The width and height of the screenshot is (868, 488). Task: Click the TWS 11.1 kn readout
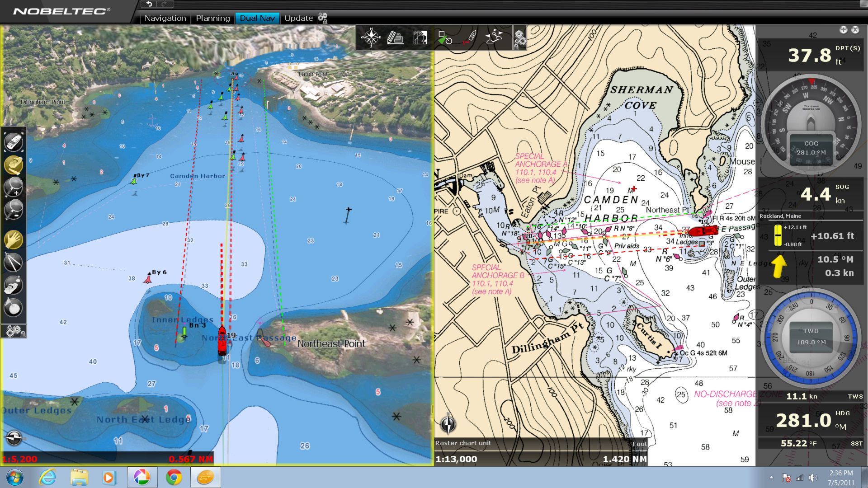[811, 396]
